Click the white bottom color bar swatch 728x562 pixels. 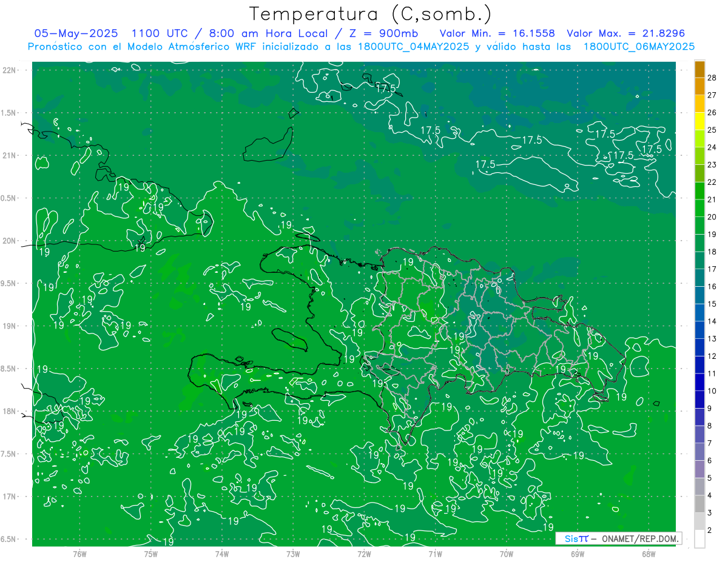coord(699,539)
